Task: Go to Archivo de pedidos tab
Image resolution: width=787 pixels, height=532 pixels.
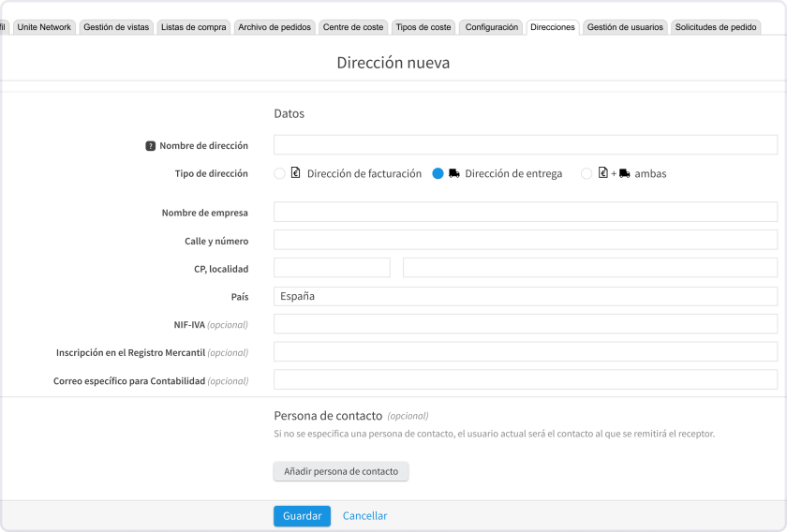Action: click(274, 27)
